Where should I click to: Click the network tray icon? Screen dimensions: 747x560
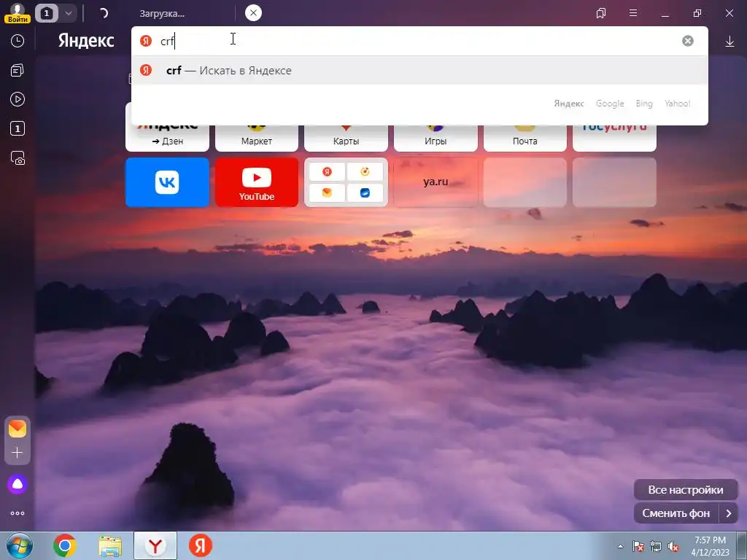pyautogui.click(x=656, y=546)
